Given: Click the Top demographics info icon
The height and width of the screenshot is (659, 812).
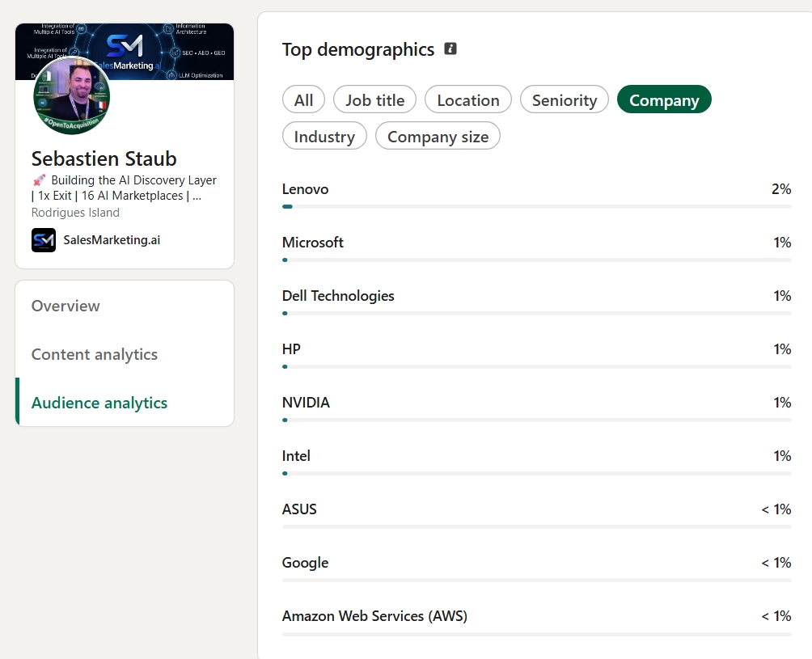Looking at the screenshot, I should 450,49.
